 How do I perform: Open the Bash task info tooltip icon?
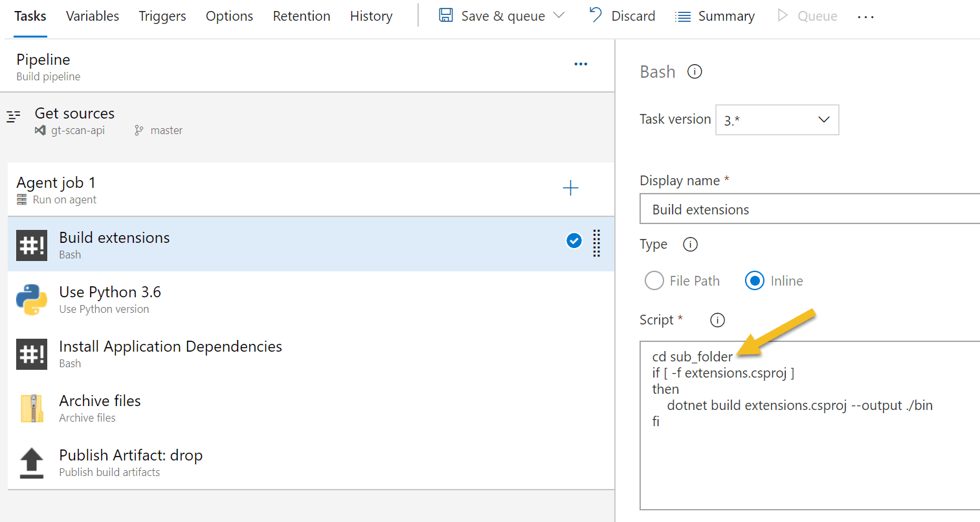(695, 71)
